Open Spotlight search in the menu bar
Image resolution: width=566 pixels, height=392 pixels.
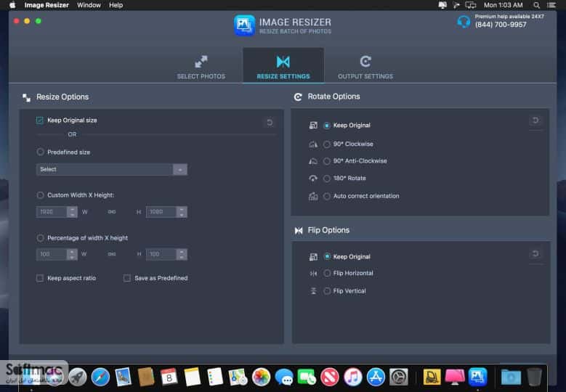tap(536, 5)
